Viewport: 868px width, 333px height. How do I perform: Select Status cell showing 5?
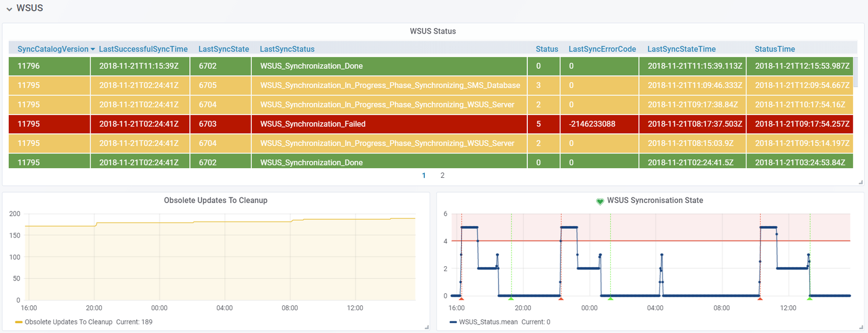pos(544,124)
